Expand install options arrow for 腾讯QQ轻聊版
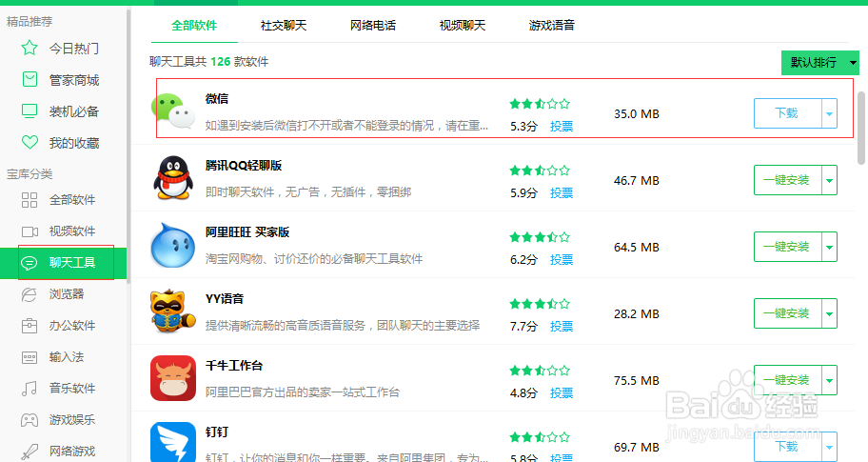This screenshot has width=868, height=462. pos(829,180)
